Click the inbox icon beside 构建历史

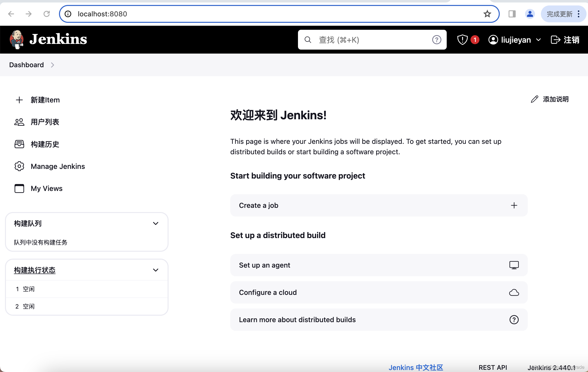click(x=19, y=144)
